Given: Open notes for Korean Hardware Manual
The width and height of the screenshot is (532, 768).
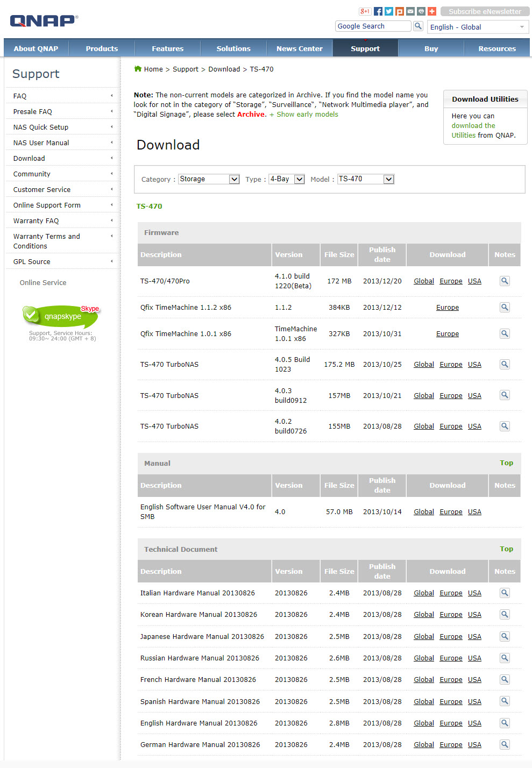Looking at the screenshot, I should click(x=505, y=614).
